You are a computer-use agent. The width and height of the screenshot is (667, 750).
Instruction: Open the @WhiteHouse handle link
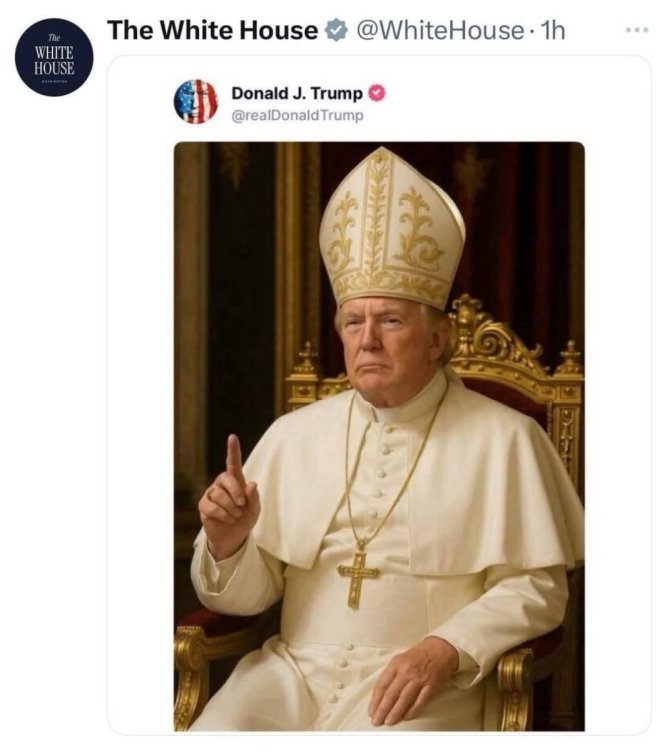click(437, 31)
